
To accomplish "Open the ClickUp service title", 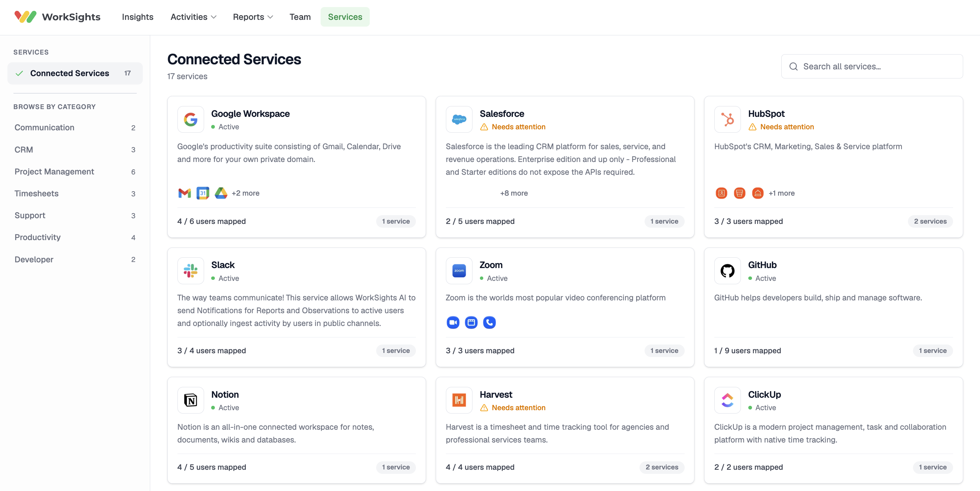I will tap(764, 394).
